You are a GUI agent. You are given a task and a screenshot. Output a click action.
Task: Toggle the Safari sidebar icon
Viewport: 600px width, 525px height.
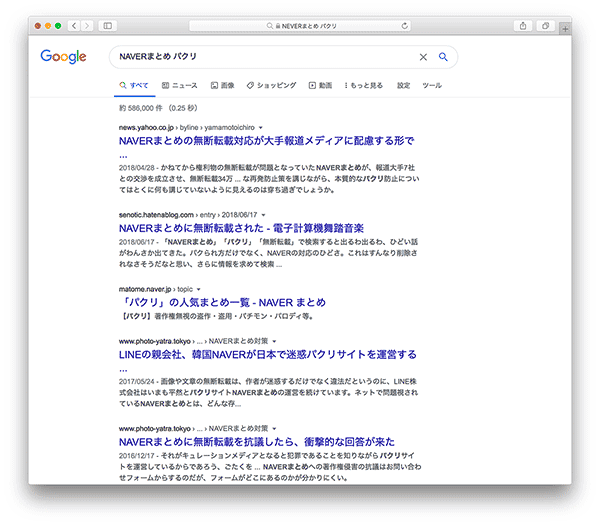(x=108, y=25)
